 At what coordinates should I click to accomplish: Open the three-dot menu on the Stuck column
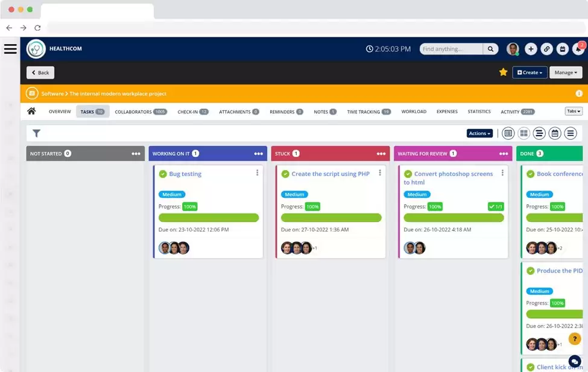coord(380,154)
